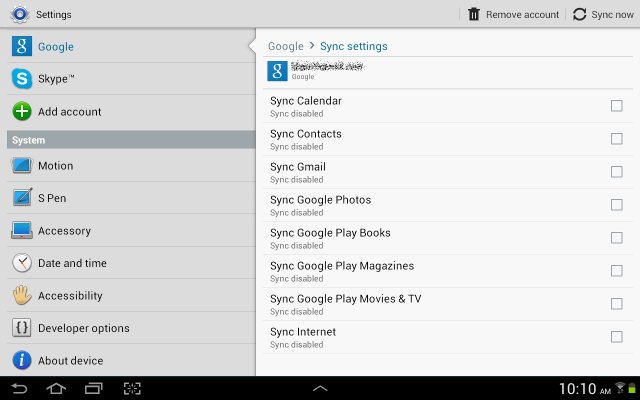Tap the Settings title text
Viewport: 640px width, 400px height.
pyautogui.click(x=53, y=15)
